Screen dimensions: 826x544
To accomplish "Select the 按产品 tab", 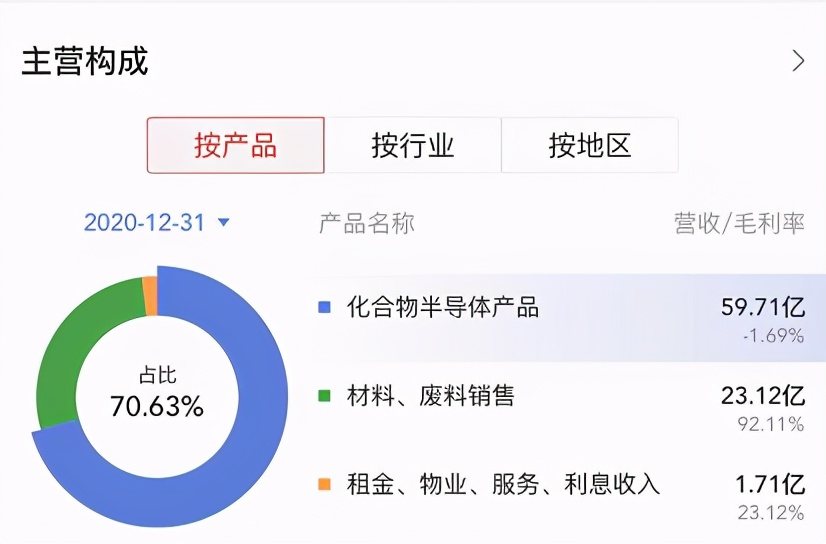I will click(x=235, y=145).
